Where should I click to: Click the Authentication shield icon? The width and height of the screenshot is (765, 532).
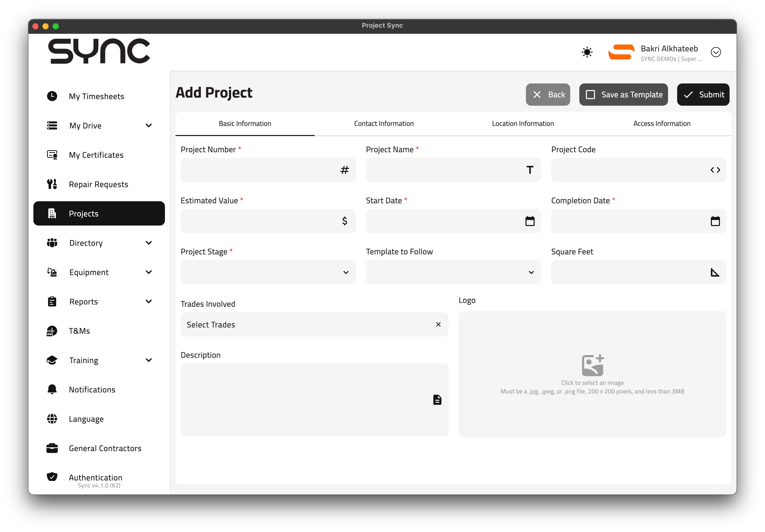52,476
